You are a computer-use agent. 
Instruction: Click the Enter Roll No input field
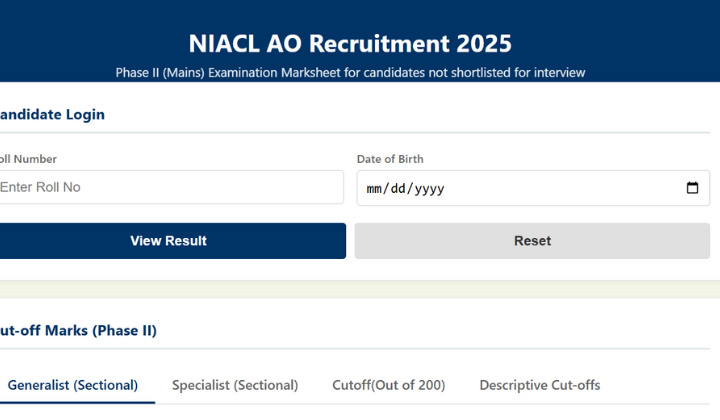tap(170, 187)
